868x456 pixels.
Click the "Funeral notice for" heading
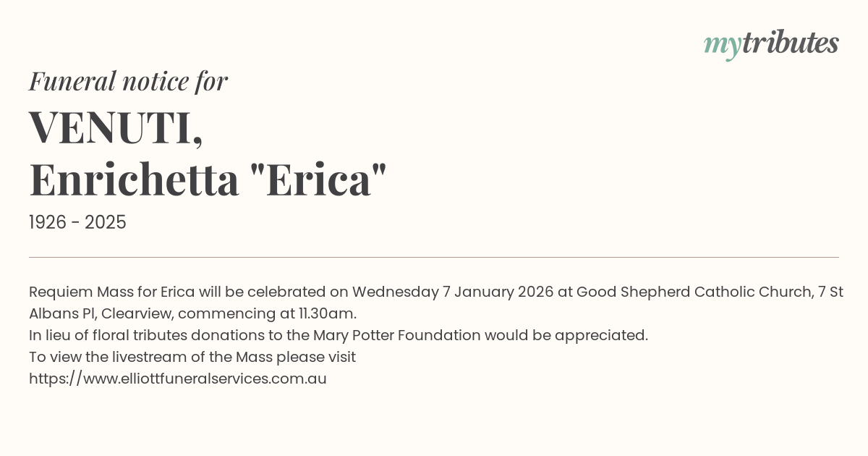pyautogui.click(x=128, y=81)
